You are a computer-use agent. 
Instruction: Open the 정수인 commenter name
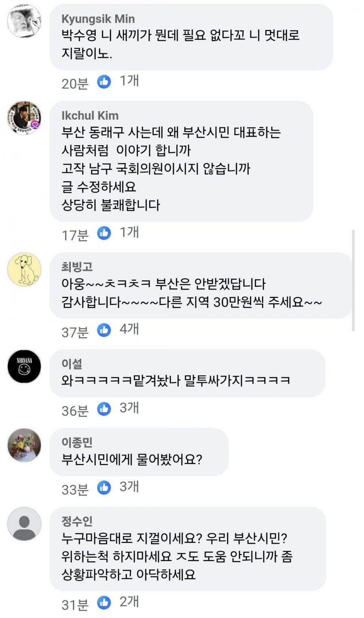[x=77, y=521]
